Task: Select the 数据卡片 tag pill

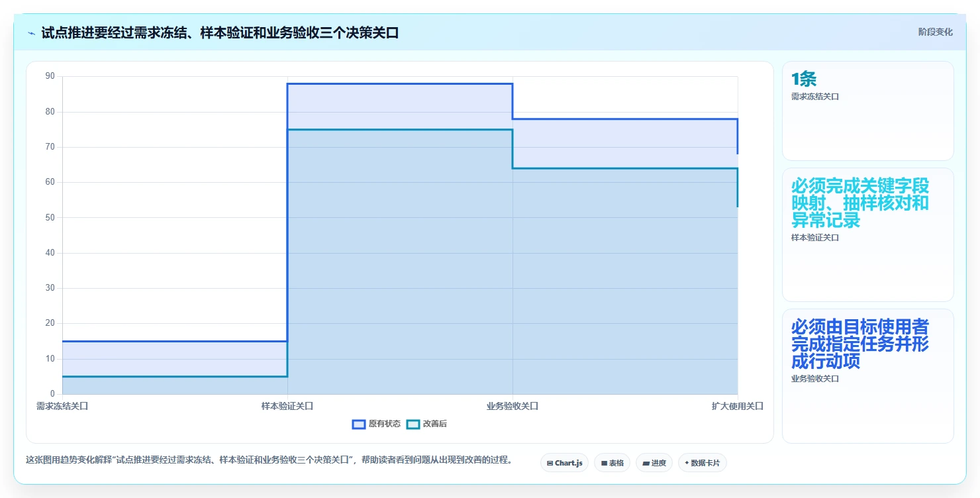Action: click(x=702, y=463)
